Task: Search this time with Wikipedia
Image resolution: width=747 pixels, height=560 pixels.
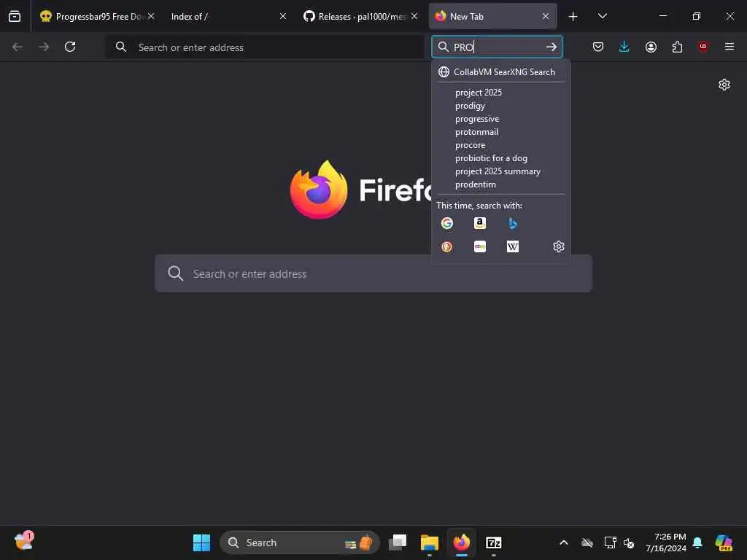Action: pyautogui.click(x=513, y=246)
